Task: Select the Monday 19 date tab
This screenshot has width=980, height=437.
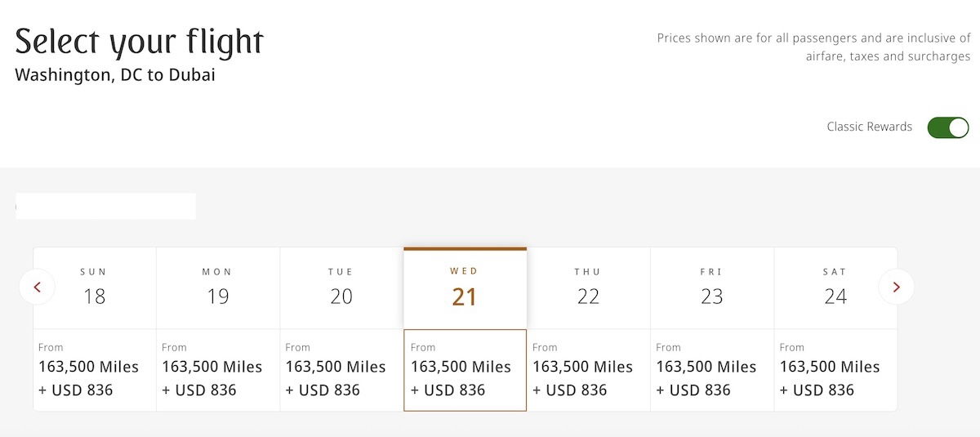Action: tap(218, 288)
